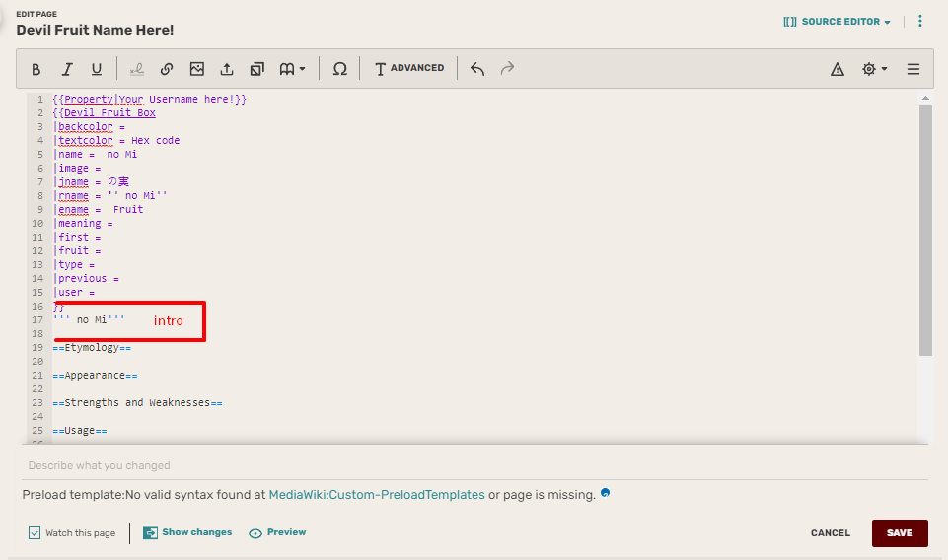This screenshot has height=560, width=948.
Task: Save the page edits
Action: 900,532
